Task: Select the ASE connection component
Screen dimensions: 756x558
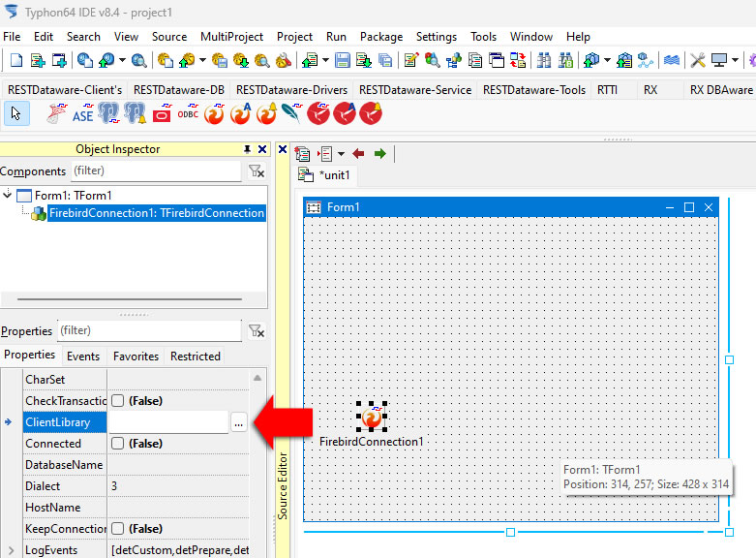Action: (x=83, y=114)
